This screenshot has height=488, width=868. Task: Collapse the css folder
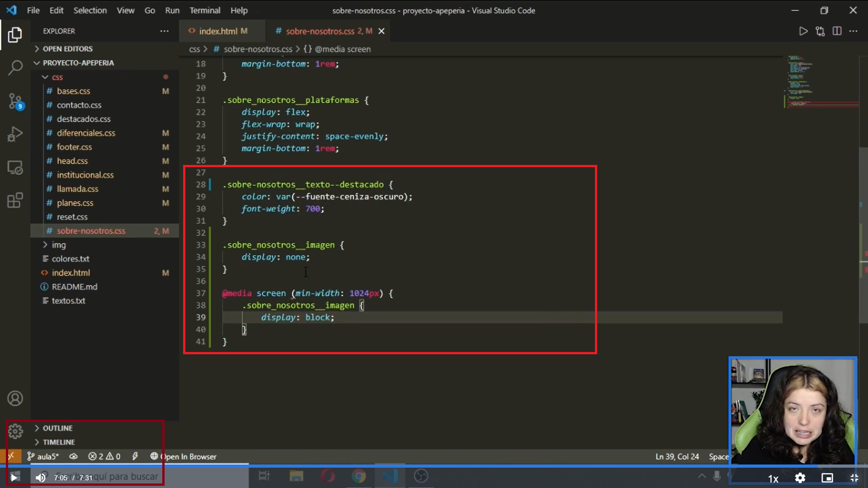(x=104, y=77)
